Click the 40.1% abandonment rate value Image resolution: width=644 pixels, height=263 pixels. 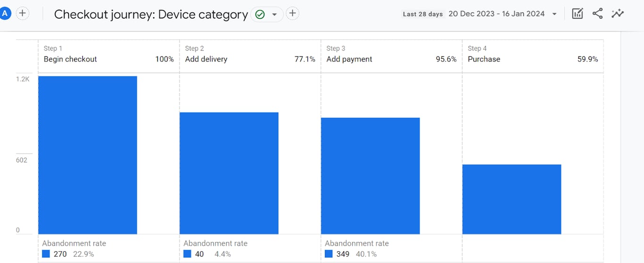(366, 255)
